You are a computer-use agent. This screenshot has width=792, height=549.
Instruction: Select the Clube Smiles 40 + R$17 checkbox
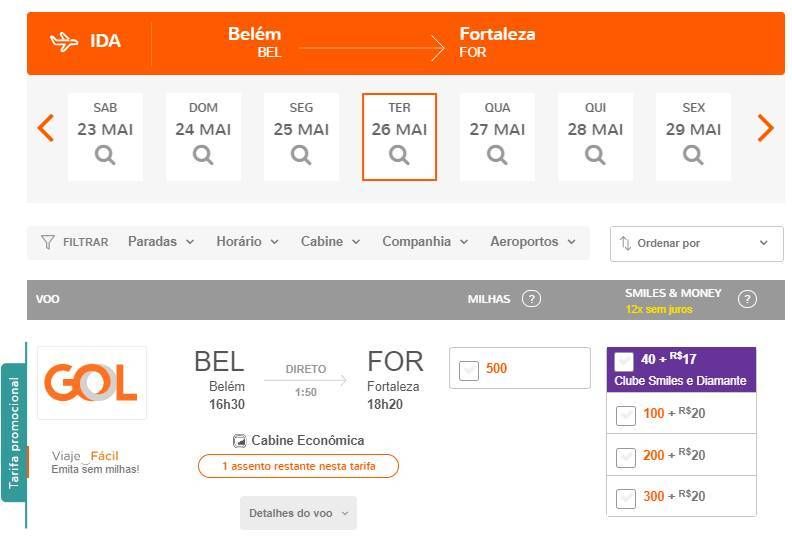click(x=624, y=362)
